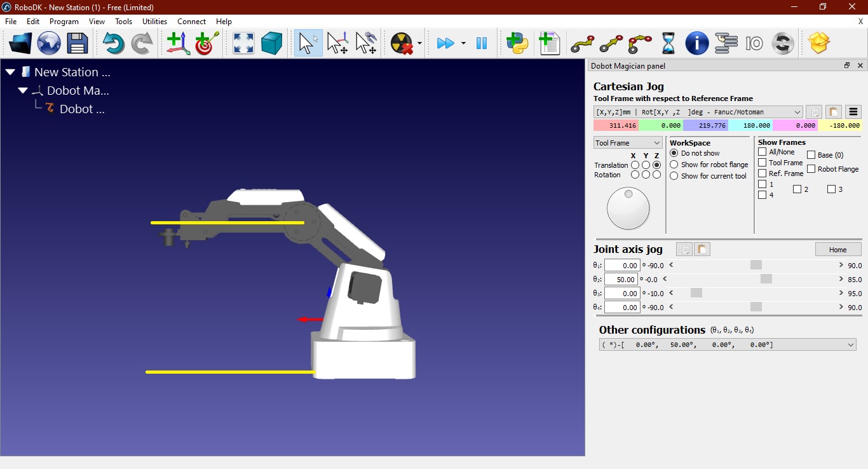
Task: Save the station with the floppy disk icon
Action: click(78, 43)
